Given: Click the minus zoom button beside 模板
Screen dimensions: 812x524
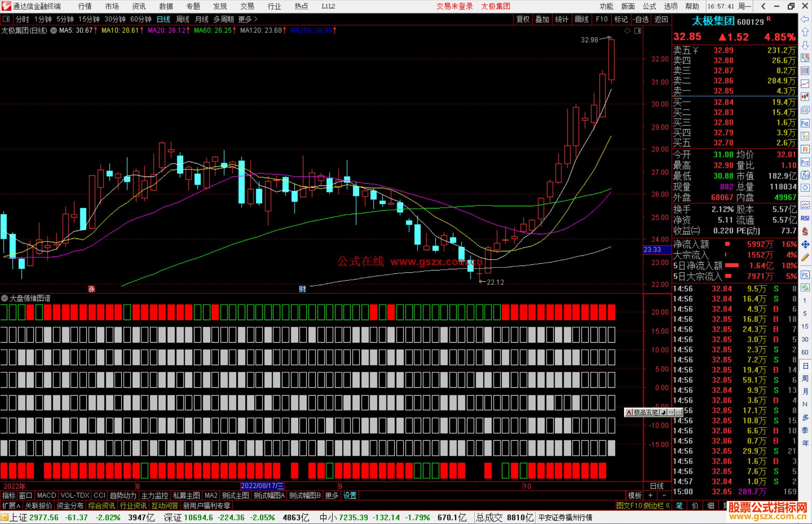Looking at the screenshot, I should pyautogui.click(x=664, y=495).
